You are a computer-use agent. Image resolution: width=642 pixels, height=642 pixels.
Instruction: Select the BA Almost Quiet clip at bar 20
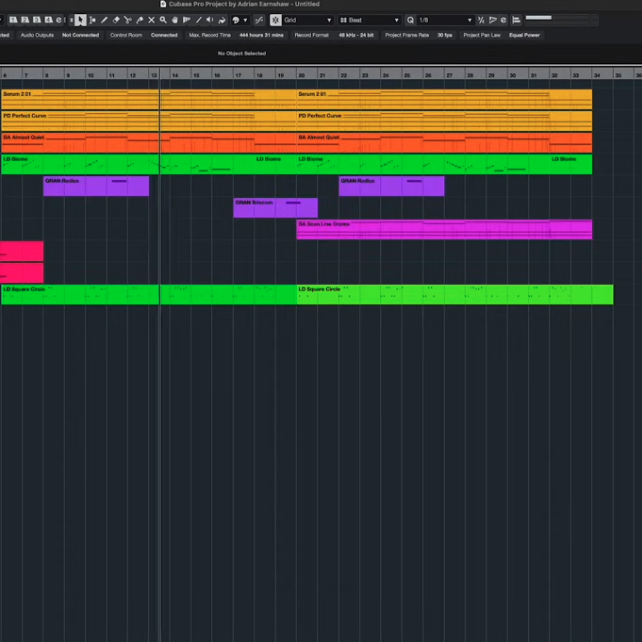point(444,143)
